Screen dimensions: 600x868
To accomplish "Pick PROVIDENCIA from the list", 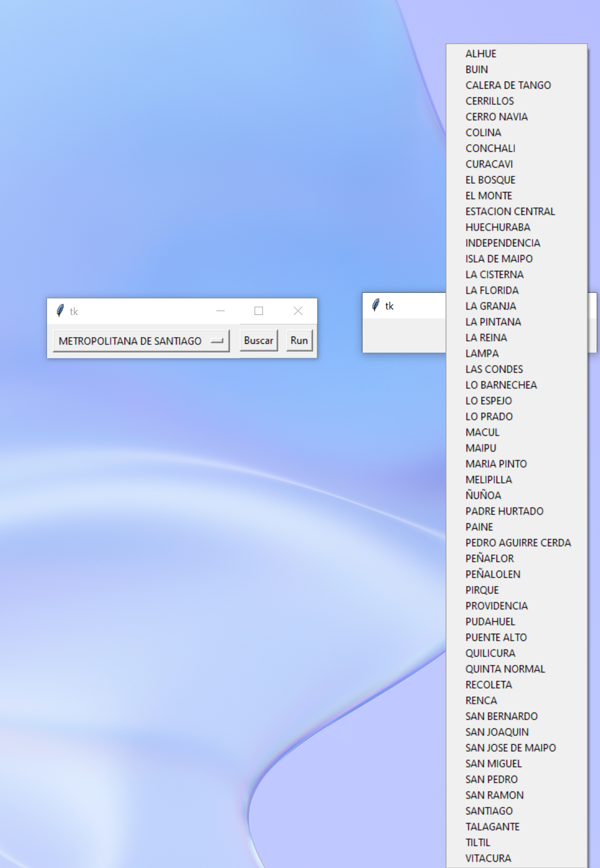I will [x=516, y=606].
